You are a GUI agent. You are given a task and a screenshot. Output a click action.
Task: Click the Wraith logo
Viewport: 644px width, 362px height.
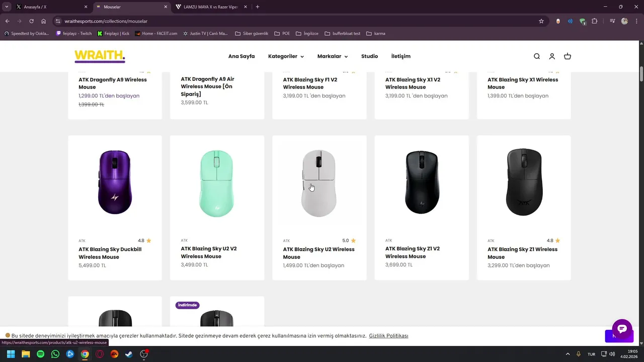pyautogui.click(x=100, y=56)
